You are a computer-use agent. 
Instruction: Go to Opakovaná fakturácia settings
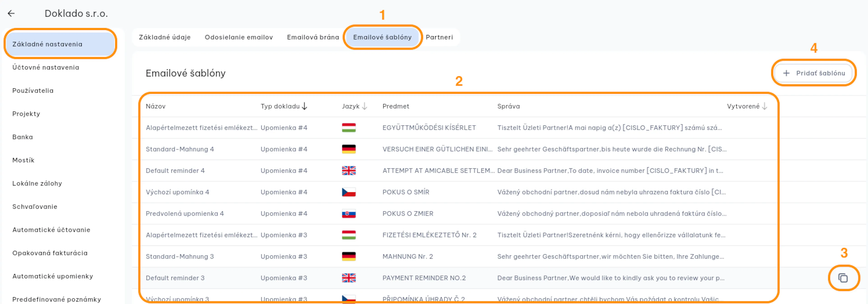(x=50, y=253)
